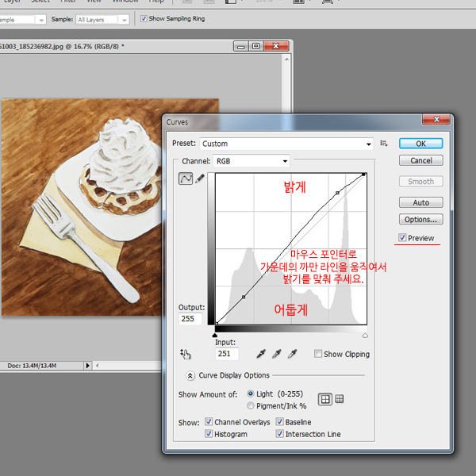Close the Curves dialog
The image size is (476, 476).
click(436, 120)
